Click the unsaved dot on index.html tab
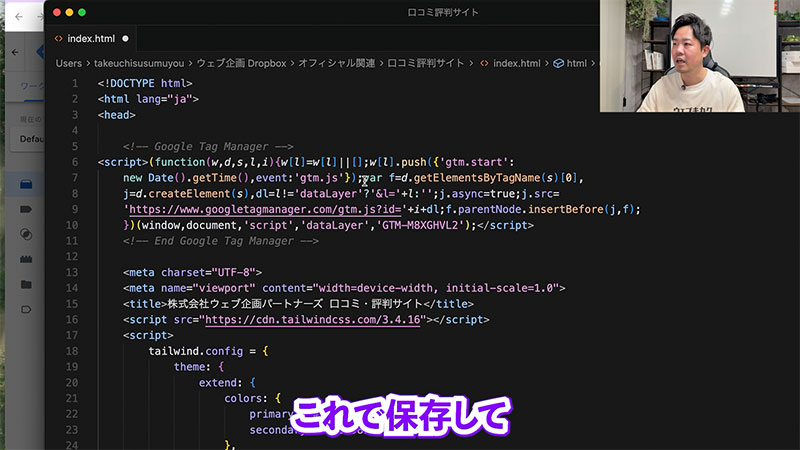The image size is (800, 450). point(126,39)
